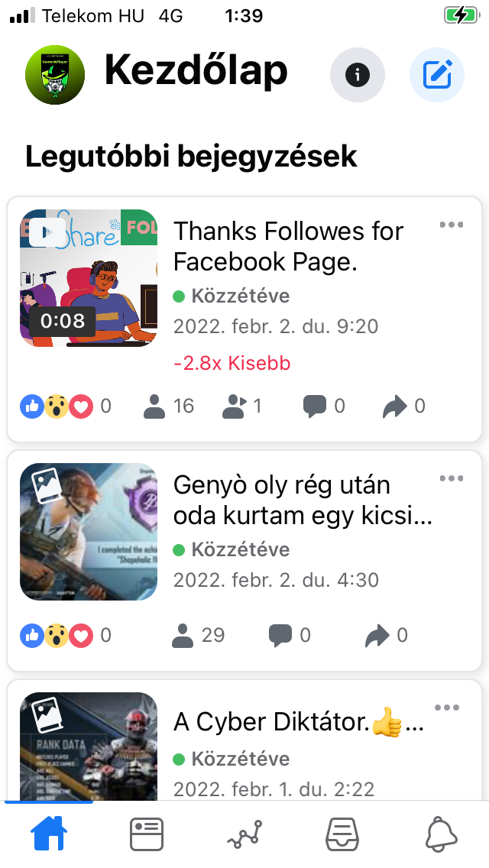Open the A Cyber Diktátor post title
This screenshot has height=868, width=489.
point(299,722)
